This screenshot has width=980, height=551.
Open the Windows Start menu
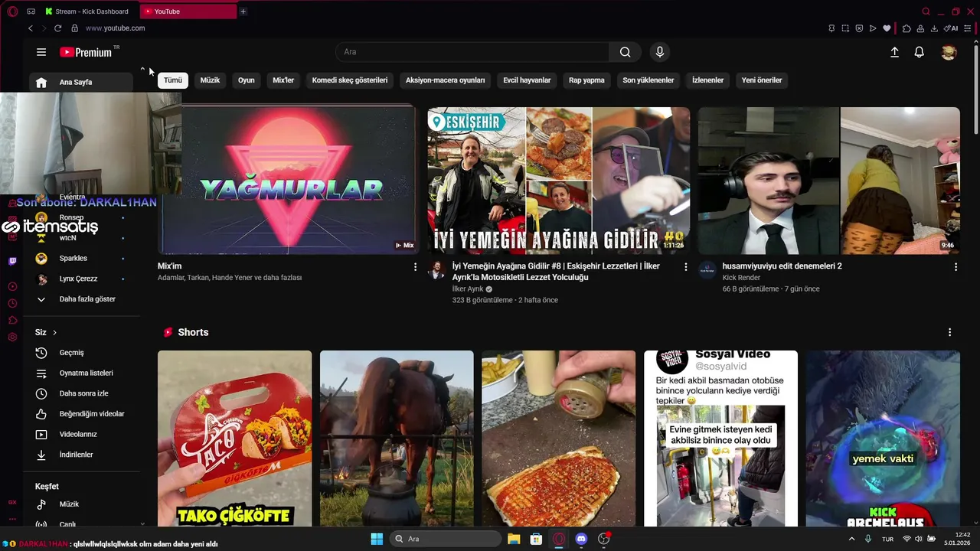coord(377,539)
